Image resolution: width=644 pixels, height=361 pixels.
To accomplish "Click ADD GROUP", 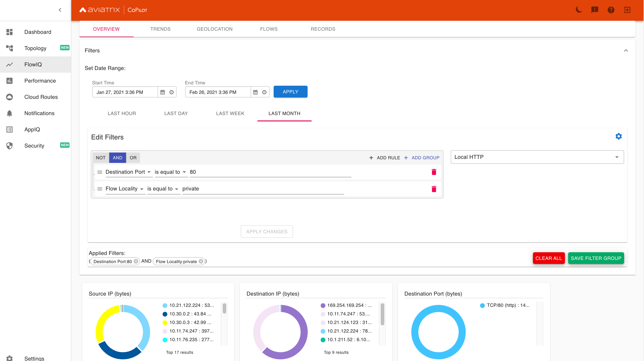I will pos(422,158).
